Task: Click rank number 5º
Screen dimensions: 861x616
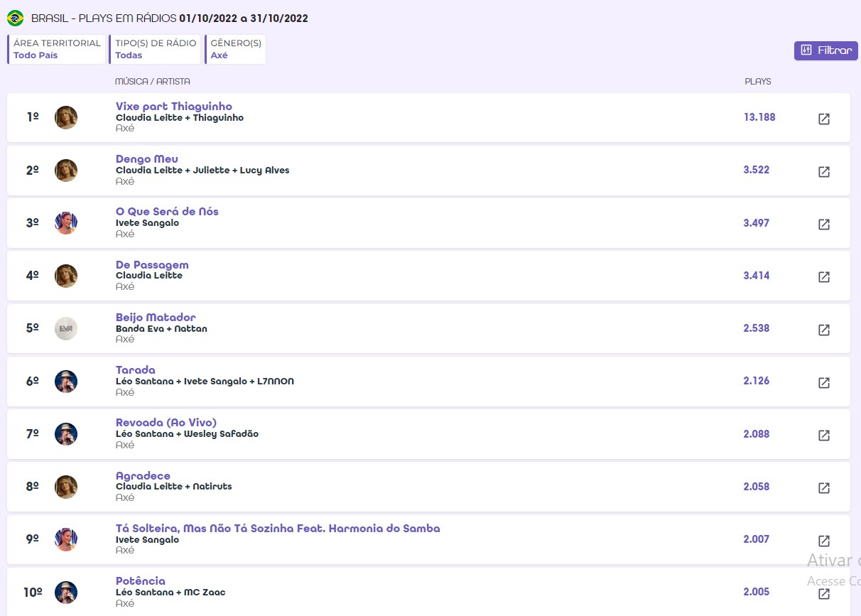Action: click(32, 328)
